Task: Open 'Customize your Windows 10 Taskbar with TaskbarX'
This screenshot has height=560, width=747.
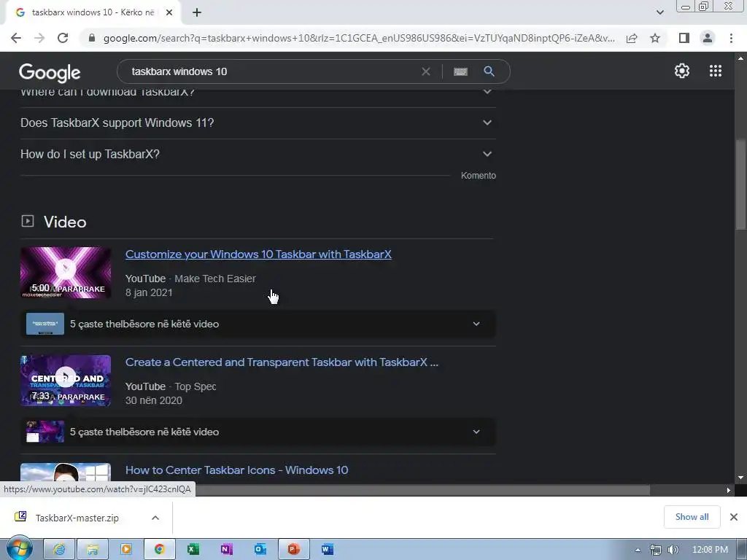Action: click(x=258, y=254)
